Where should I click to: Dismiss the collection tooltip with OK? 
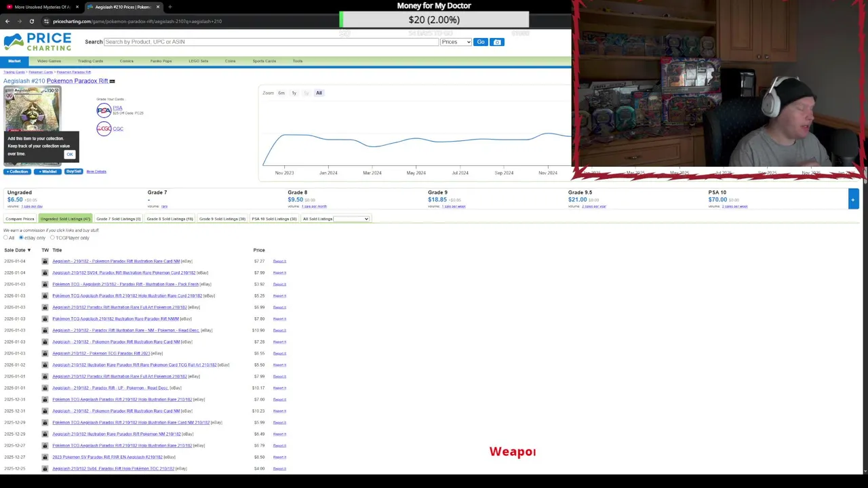[x=69, y=155]
